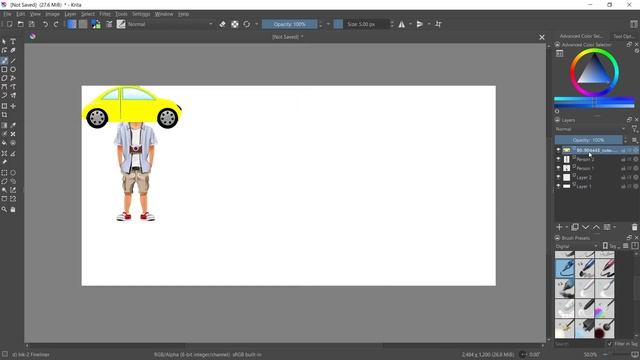
Task: Adjust the brush Opacity slider in toolbar
Action: 289,24
